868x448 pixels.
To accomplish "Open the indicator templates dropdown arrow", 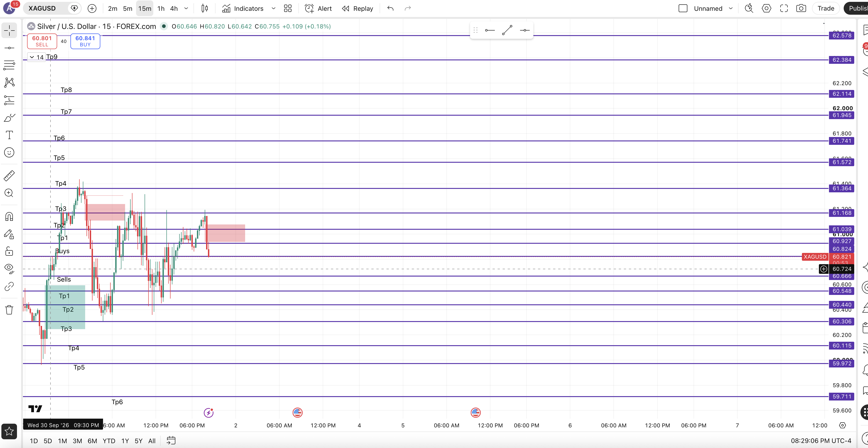I will tap(274, 8).
